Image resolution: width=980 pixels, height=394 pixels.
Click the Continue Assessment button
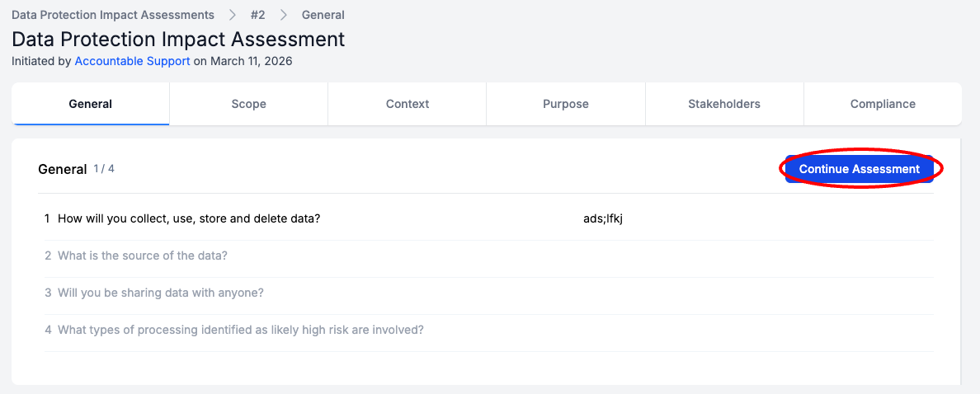(x=859, y=169)
